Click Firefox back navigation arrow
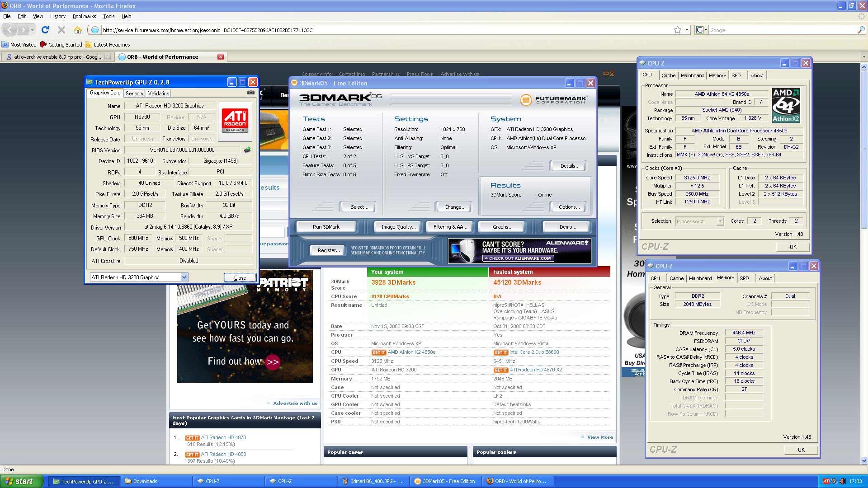This screenshot has width=868, height=488. point(10,30)
